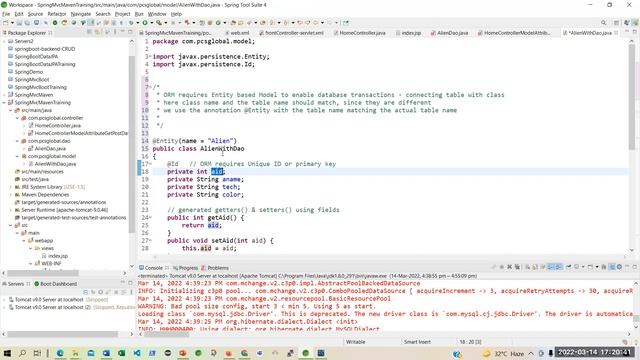Viewport: 640px width, 360px height.
Task: Fold the import block at line 3
Action: click(x=150, y=57)
